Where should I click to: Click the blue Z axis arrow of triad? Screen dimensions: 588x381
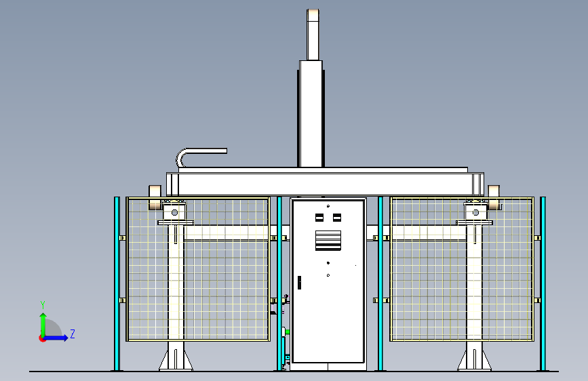coord(56,338)
